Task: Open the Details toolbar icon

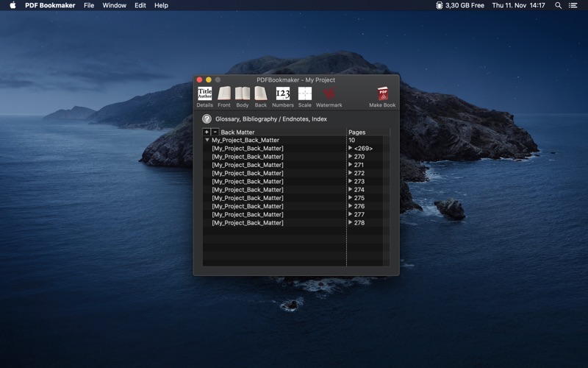Action: pos(205,97)
